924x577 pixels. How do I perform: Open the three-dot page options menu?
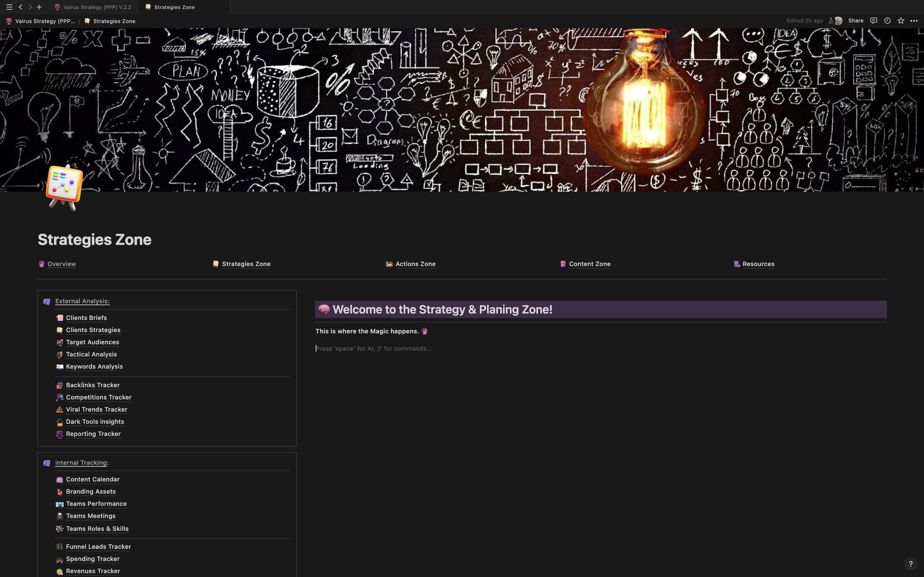point(914,21)
